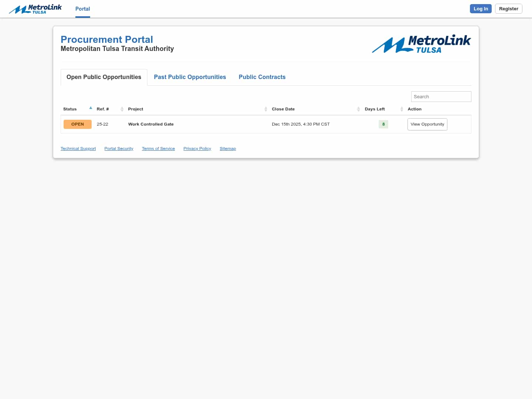Sort table by Days Left column
Viewport: 532px width, 399px height.
click(384, 109)
